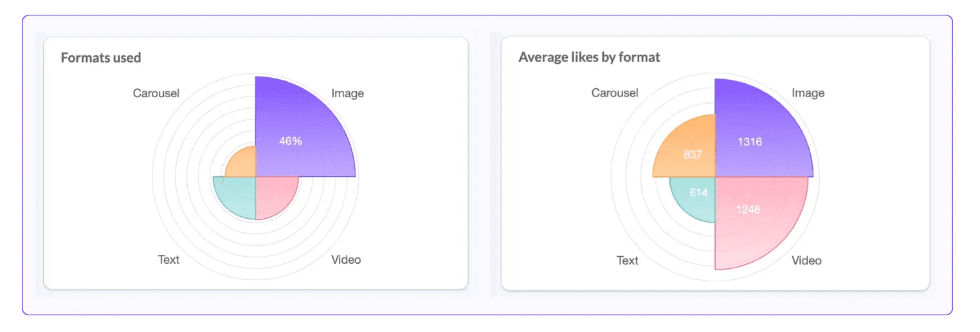Screen dimensions: 980x332
Task: Click the Image label in Average likes chart
Action: [x=808, y=93]
